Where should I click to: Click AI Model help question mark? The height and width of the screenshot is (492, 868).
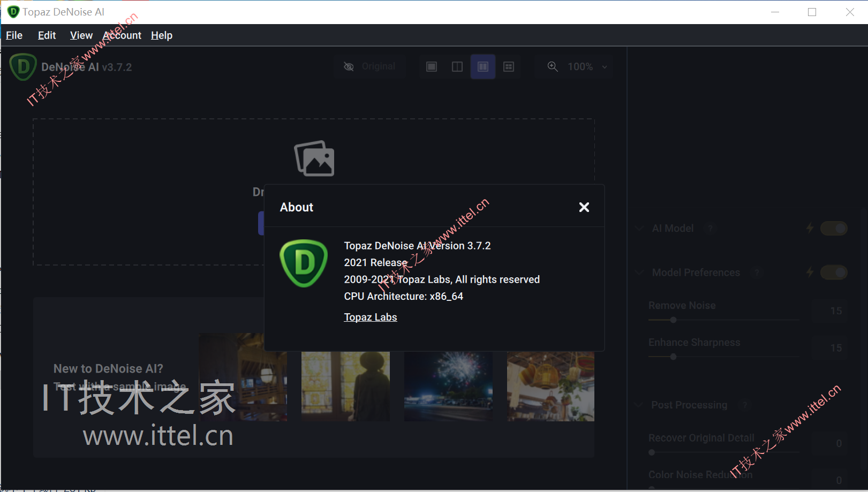click(x=711, y=229)
